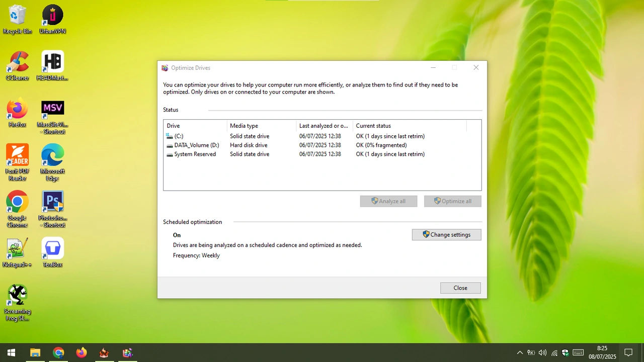644x362 pixels.
Task: Select the (C:) drive row
Action: tap(179, 136)
